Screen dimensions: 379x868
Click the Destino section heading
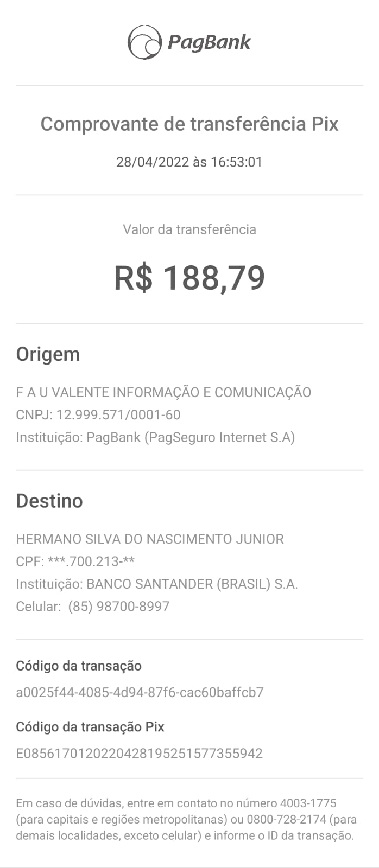(x=49, y=501)
